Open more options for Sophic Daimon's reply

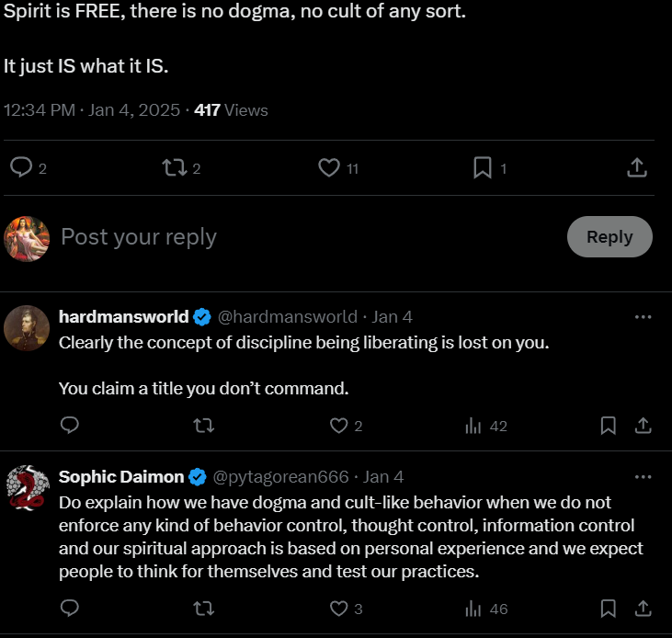(644, 476)
